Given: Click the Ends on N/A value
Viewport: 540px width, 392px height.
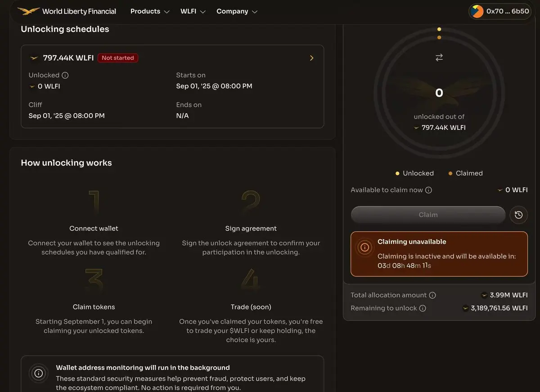Looking at the screenshot, I should tap(182, 116).
